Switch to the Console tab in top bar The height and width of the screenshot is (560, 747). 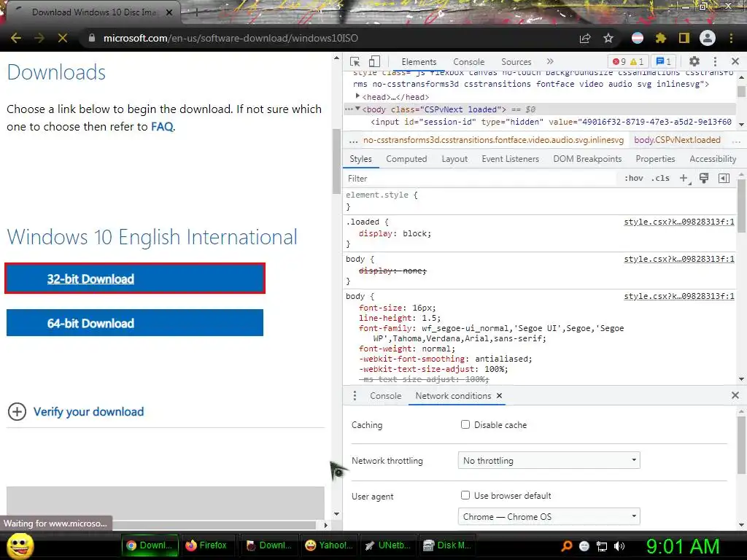469,62
